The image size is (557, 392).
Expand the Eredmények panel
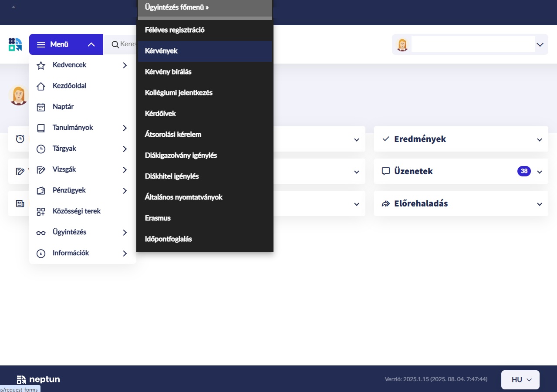click(x=540, y=140)
